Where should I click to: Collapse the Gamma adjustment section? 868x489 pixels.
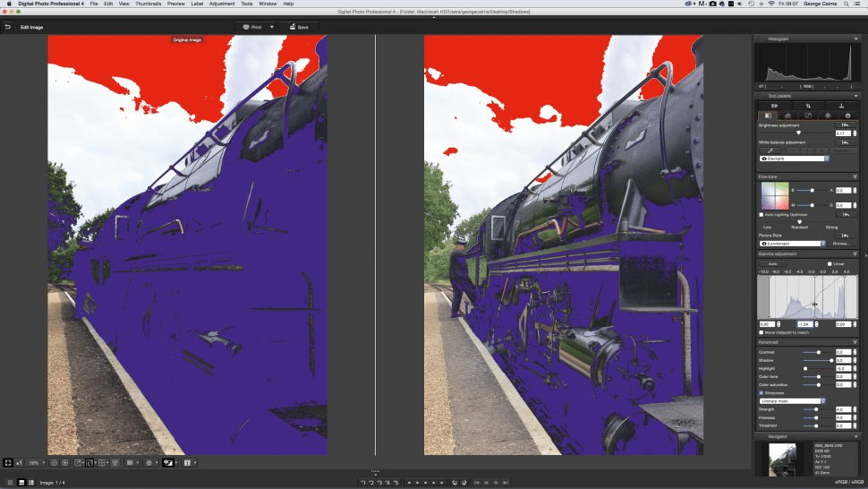(x=855, y=253)
